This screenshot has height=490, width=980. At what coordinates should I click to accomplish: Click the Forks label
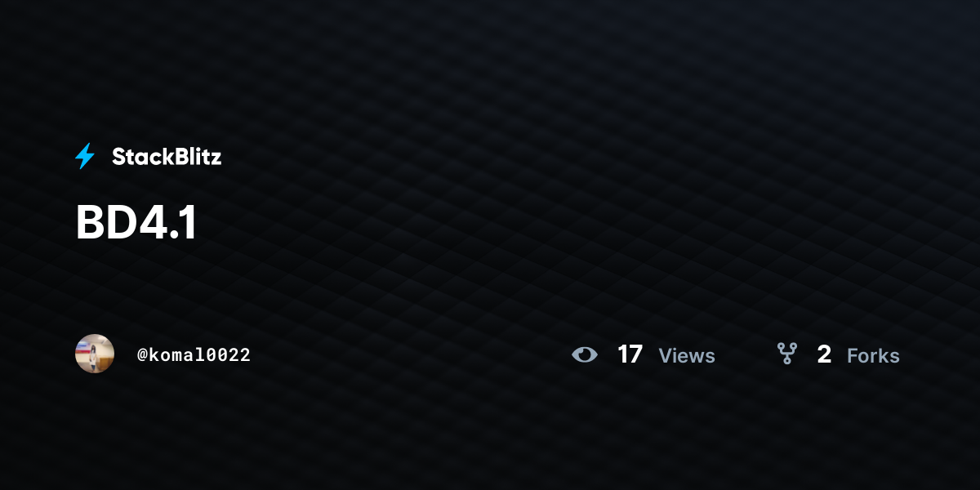pos(873,355)
